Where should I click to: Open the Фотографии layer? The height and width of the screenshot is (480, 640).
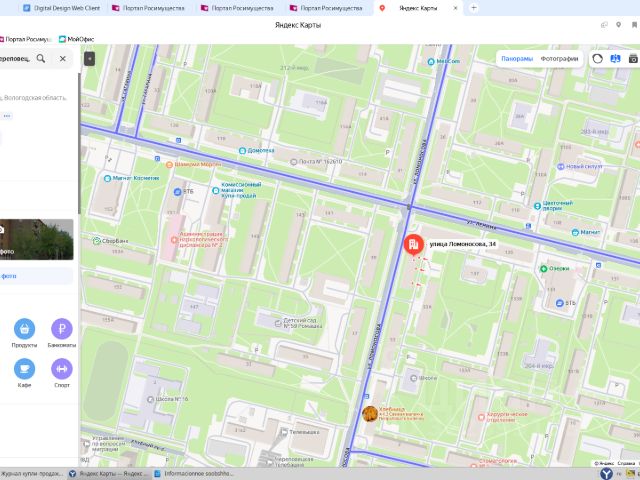[559, 59]
